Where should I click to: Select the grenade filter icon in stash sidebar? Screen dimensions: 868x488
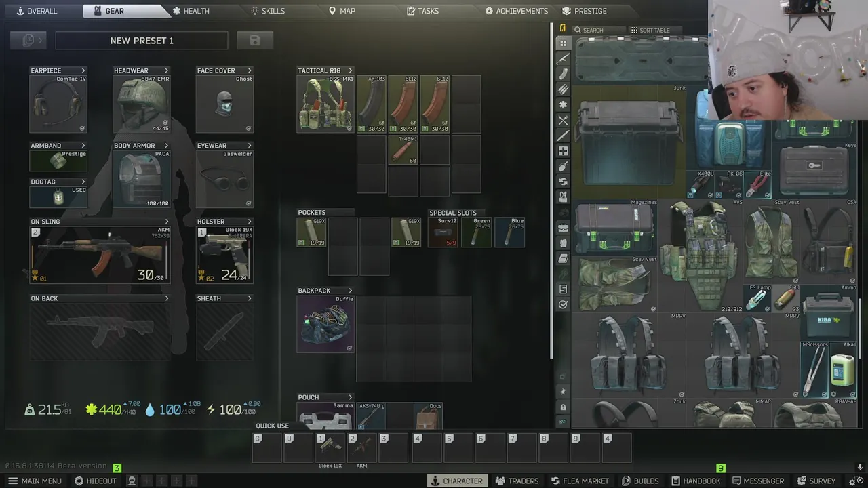[x=563, y=167]
